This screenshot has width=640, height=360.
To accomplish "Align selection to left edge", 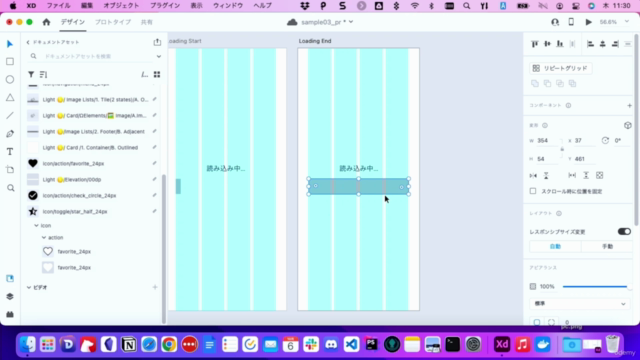I will tap(590, 44).
